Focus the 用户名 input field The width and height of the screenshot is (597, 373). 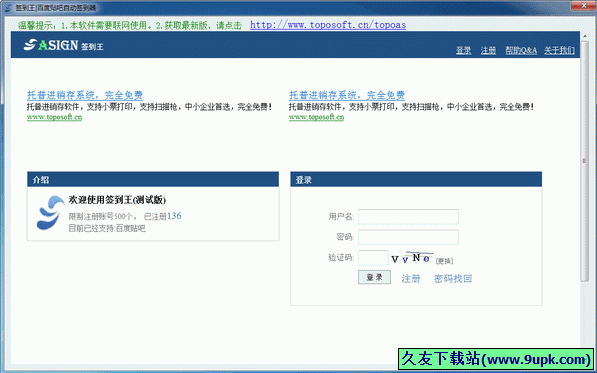tap(408, 217)
